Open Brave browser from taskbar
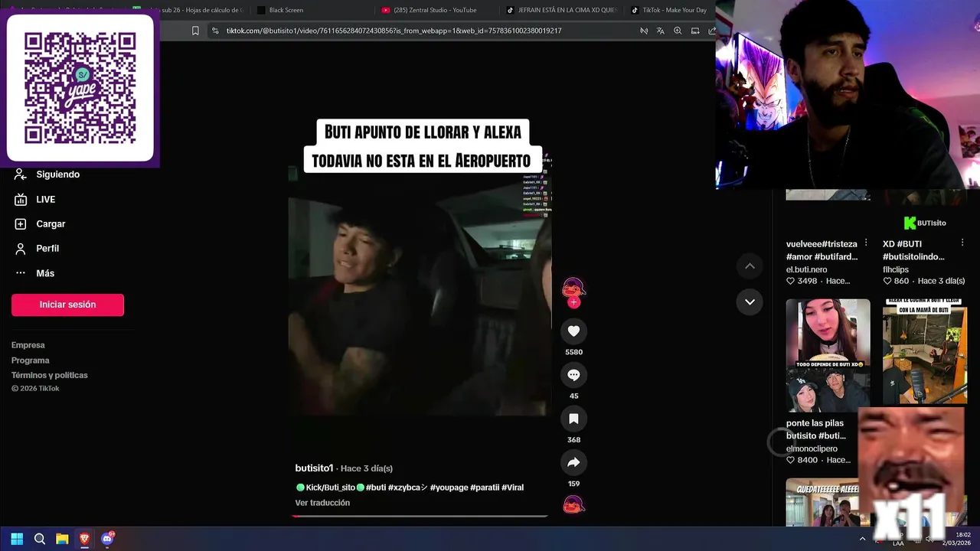 pyautogui.click(x=84, y=539)
